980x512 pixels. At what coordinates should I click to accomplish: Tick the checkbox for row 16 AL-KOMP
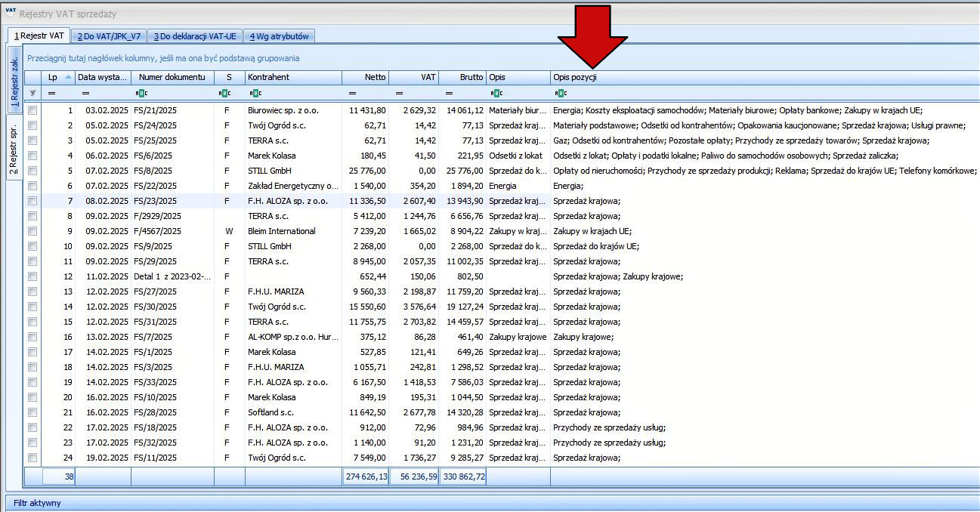[32, 337]
